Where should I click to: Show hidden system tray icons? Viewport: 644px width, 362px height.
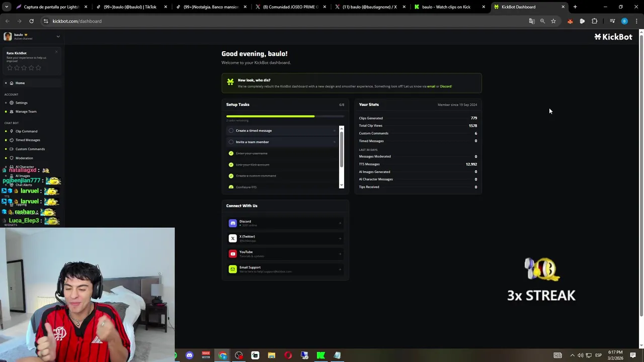[572, 355]
